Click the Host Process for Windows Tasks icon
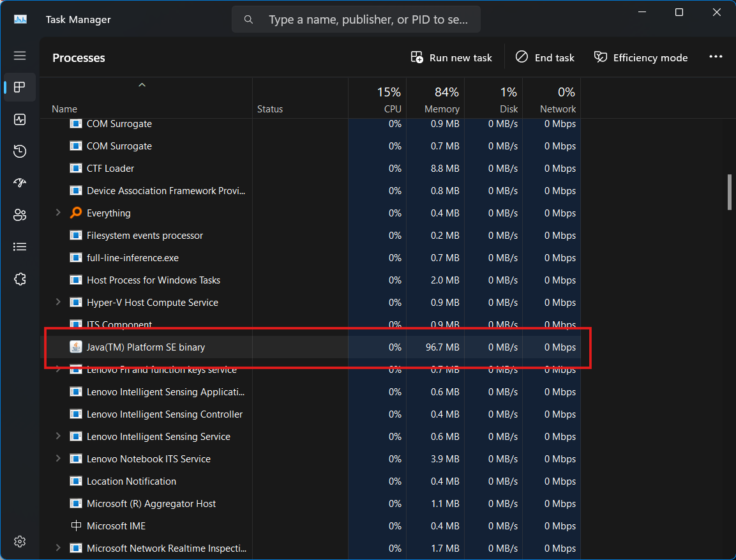Viewport: 736px width, 560px height. [x=75, y=280]
